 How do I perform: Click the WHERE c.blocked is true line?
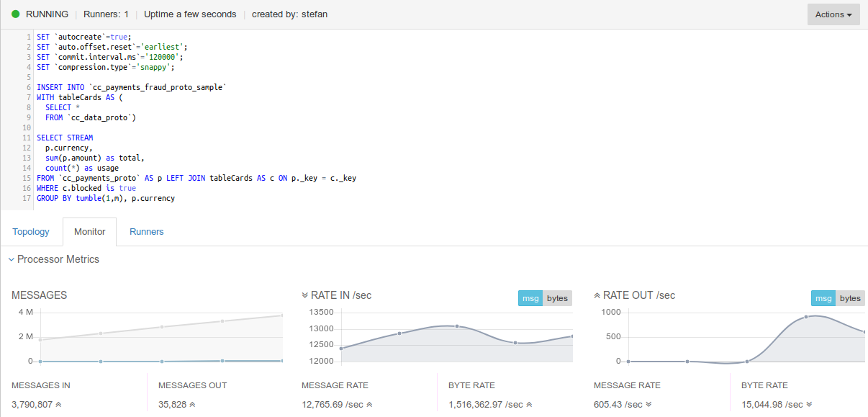pos(86,188)
